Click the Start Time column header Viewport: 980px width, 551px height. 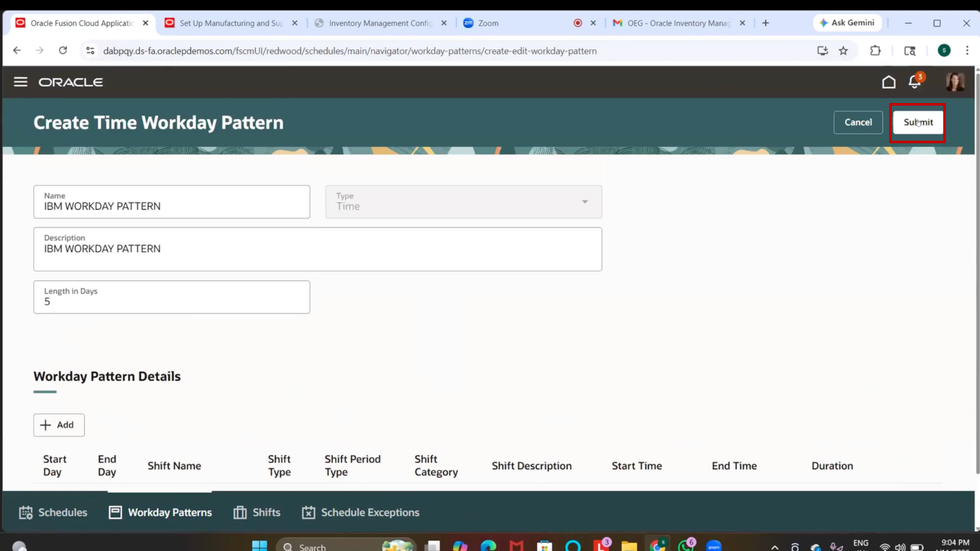[636, 466]
